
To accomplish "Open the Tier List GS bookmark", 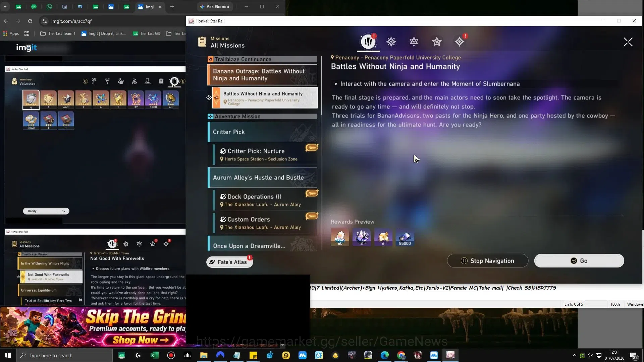I will (146, 34).
